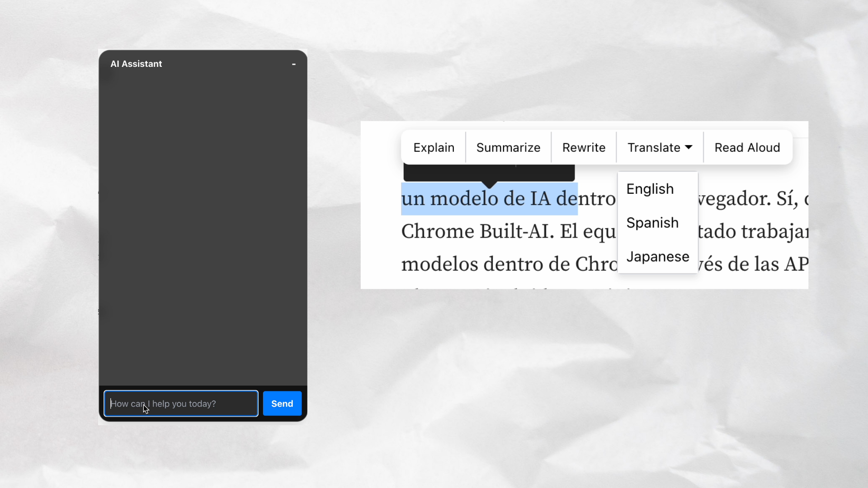Screen dimensions: 868x488
Task: Click the word 'trabajar' in the paragraph
Action: click(x=774, y=232)
